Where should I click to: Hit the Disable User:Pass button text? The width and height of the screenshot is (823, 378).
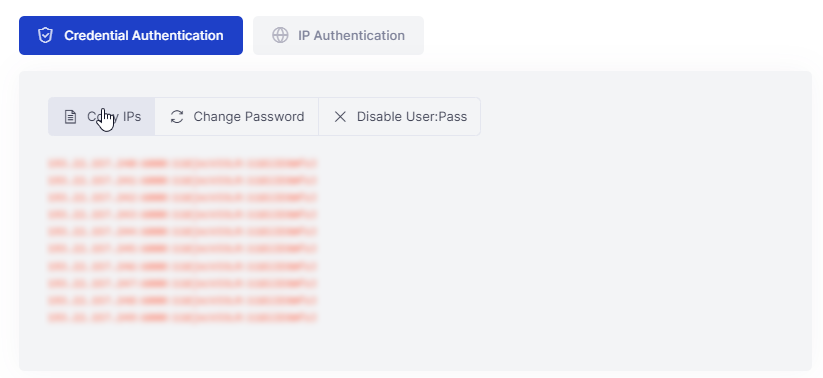point(412,117)
